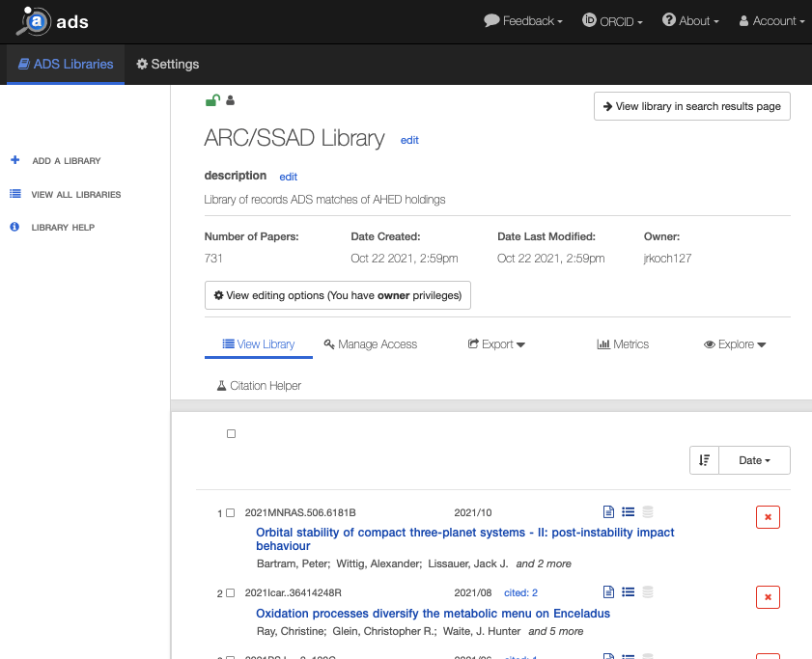
Task: Delete the Enceladus paper from library
Action: tap(768, 597)
